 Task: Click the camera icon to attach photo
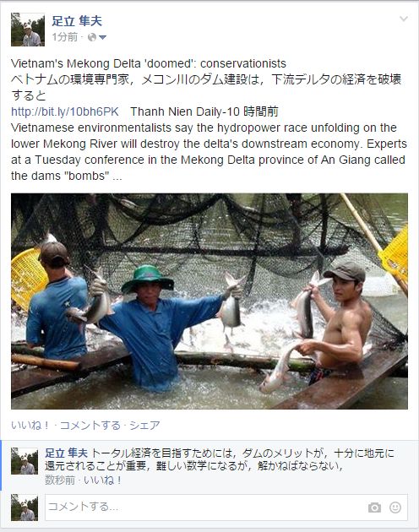[374, 508]
